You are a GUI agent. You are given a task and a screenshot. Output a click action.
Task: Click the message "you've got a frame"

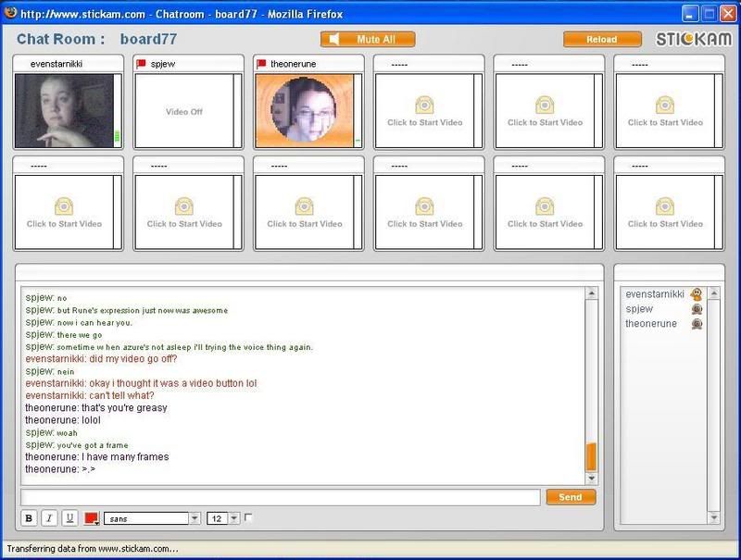click(x=93, y=445)
